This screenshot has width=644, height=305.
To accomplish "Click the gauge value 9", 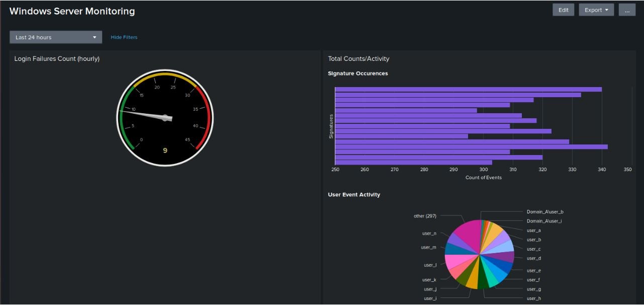I will [165, 150].
